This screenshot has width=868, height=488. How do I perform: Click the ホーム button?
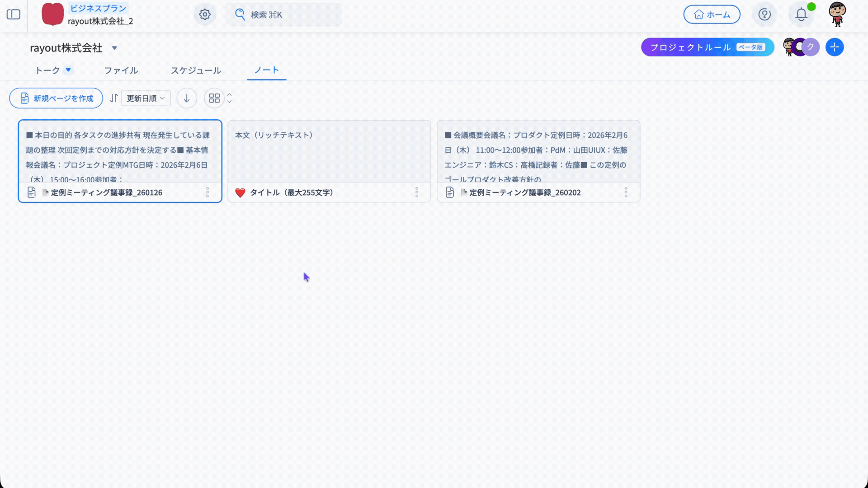(712, 14)
